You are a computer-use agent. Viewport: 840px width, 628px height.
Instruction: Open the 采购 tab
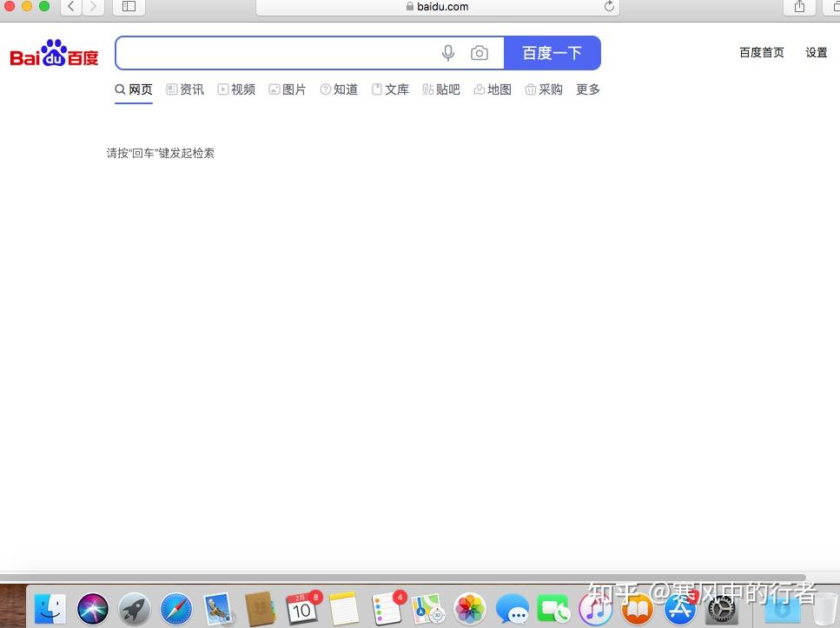pyautogui.click(x=545, y=89)
